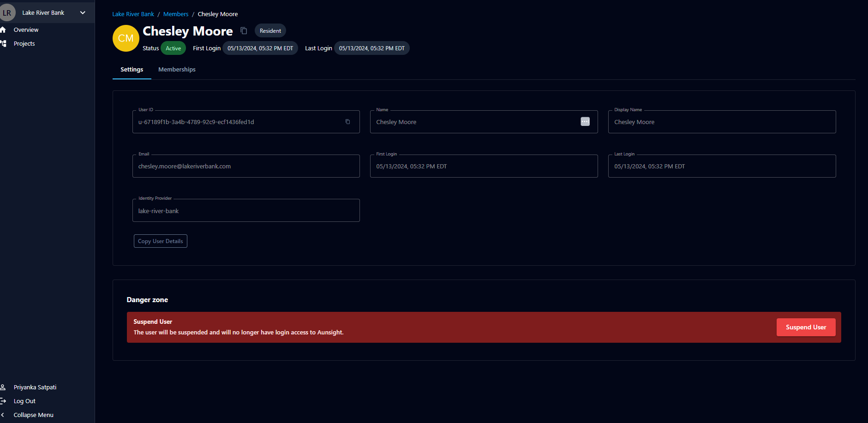Click the Last Login field in the form

722,166
